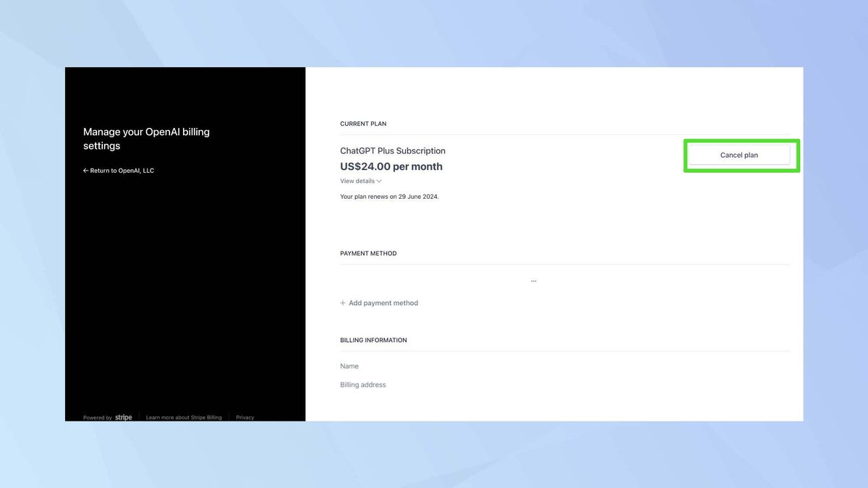Click the plus icon to add payment method
Image resolution: width=868 pixels, height=488 pixels.
pos(341,302)
